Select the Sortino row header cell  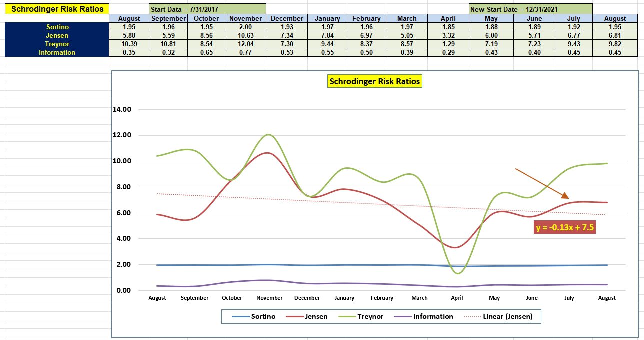(57, 27)
